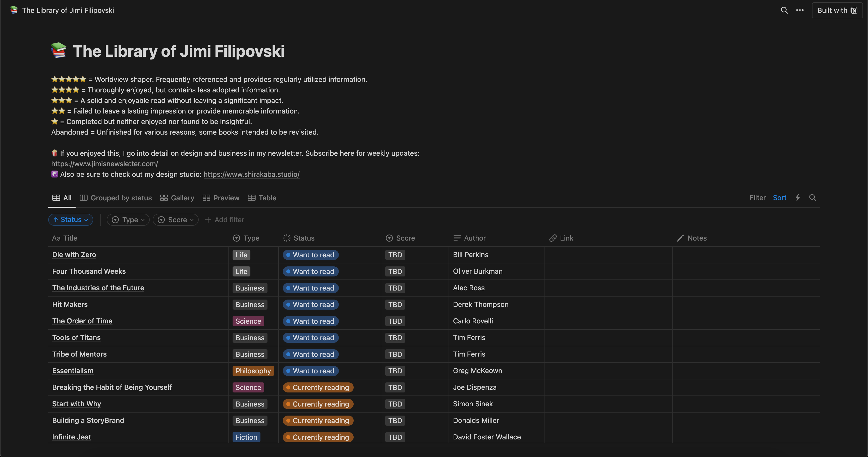Switch to the Preview view tab
The image size is (868, 457).
pos(221,198)
